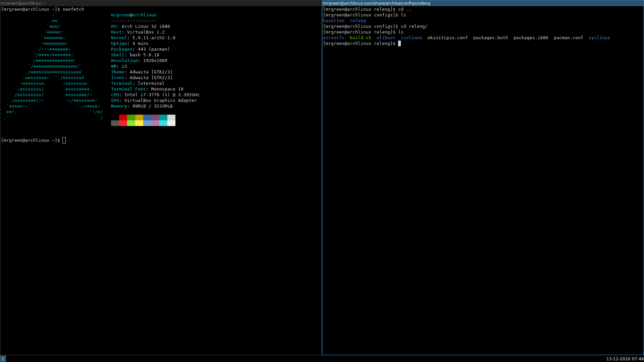Click the dark gray swatch in bottom color row
The height and width of the screenshot is (362, 644).
(x=115, y=123)
